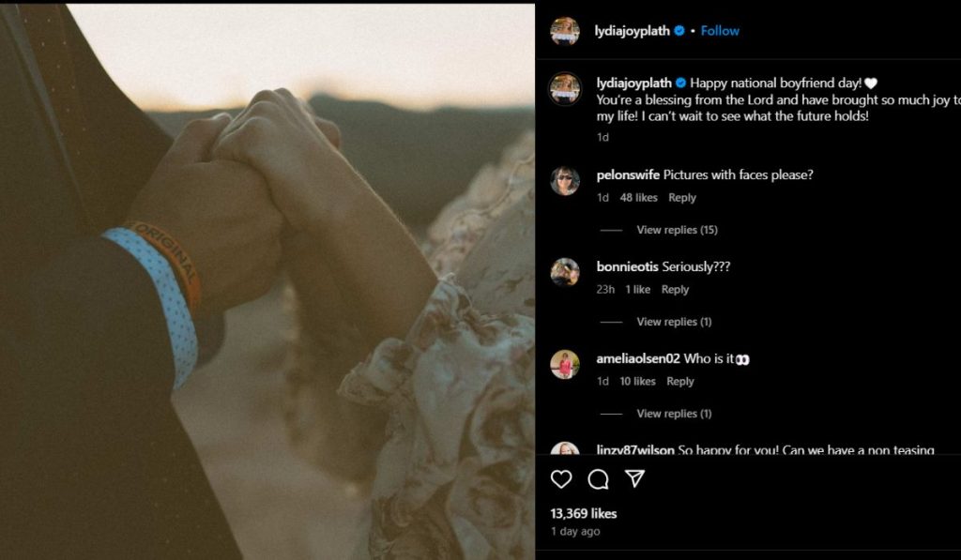Viewport: 961px width, 560px height.
Task: Open ameliaolsen02's profile avatar
Action: pos(565,364)
